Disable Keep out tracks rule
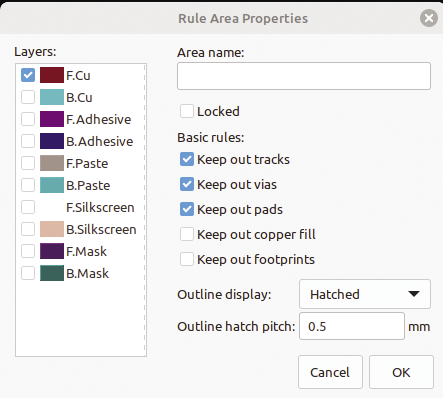443x398 pixels. click(187, 159)
